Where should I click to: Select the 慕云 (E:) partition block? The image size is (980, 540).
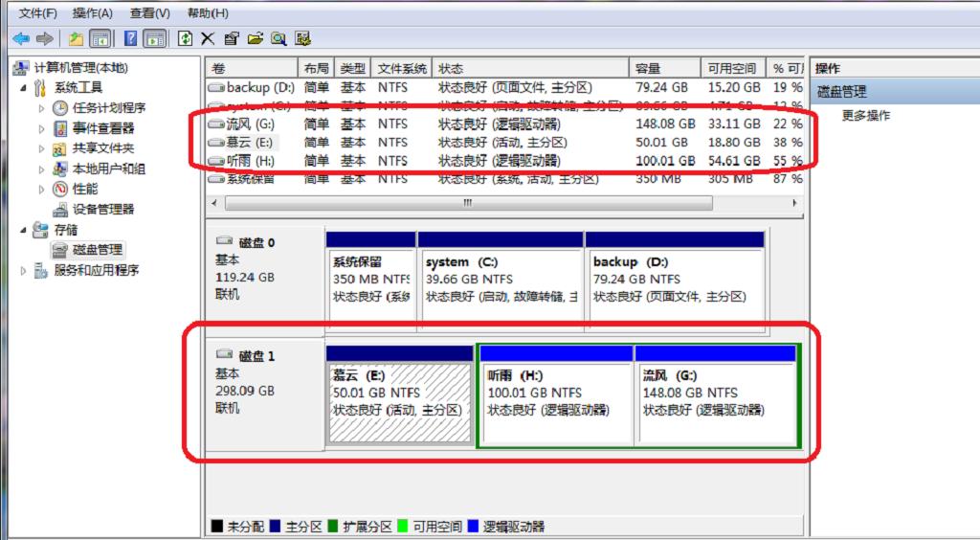coord(400,395)
